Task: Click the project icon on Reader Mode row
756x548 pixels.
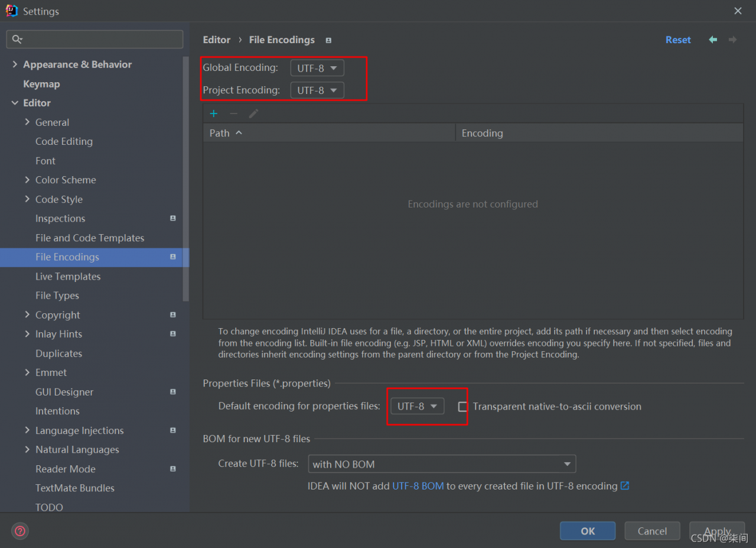Action: point(173,468)
